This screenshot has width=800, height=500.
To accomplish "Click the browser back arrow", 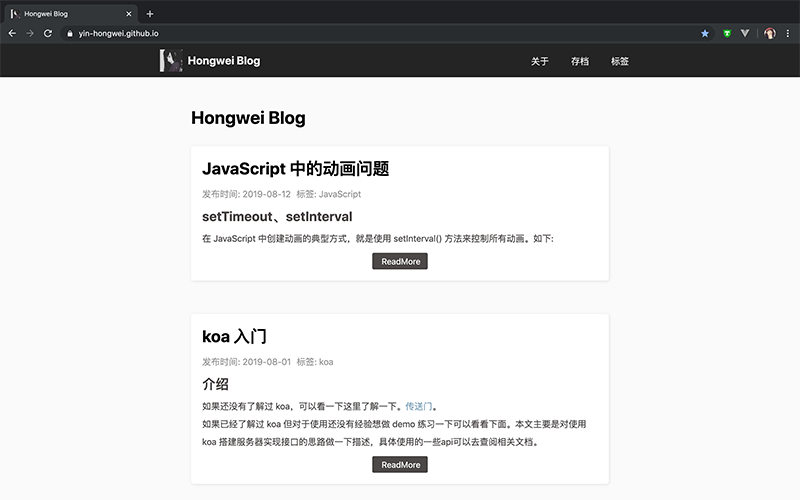I will click(x=12, y=33).
